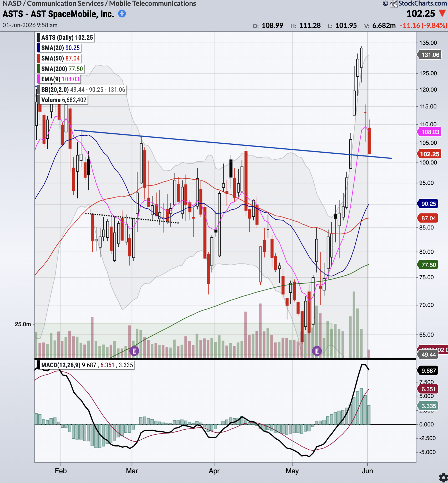The width and height of the screenshot is (448, 483).
Task: Click the gray '49.44' lower band axis tag
Action: tap(428, 355)
